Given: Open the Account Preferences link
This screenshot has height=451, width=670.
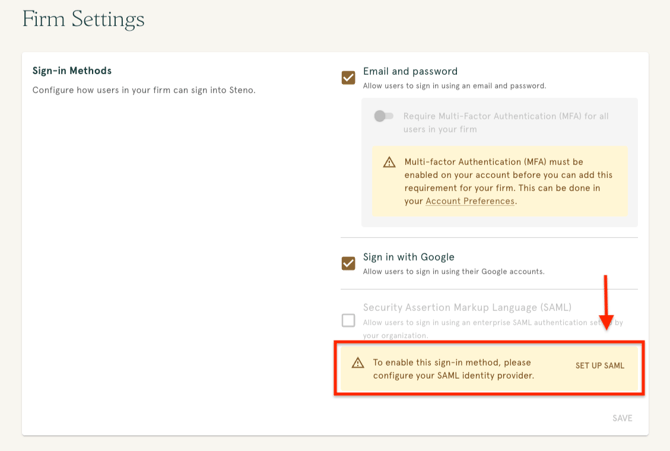Looking at the screenshot, I should pos(470,201).
